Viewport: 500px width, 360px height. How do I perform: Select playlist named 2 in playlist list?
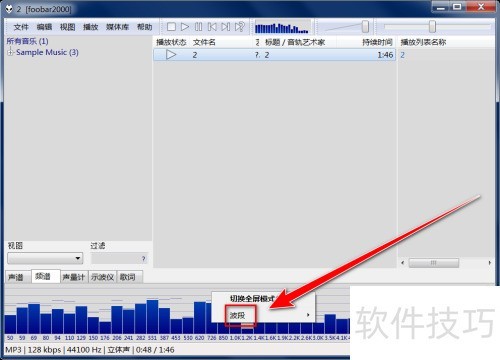coord(403,55)
